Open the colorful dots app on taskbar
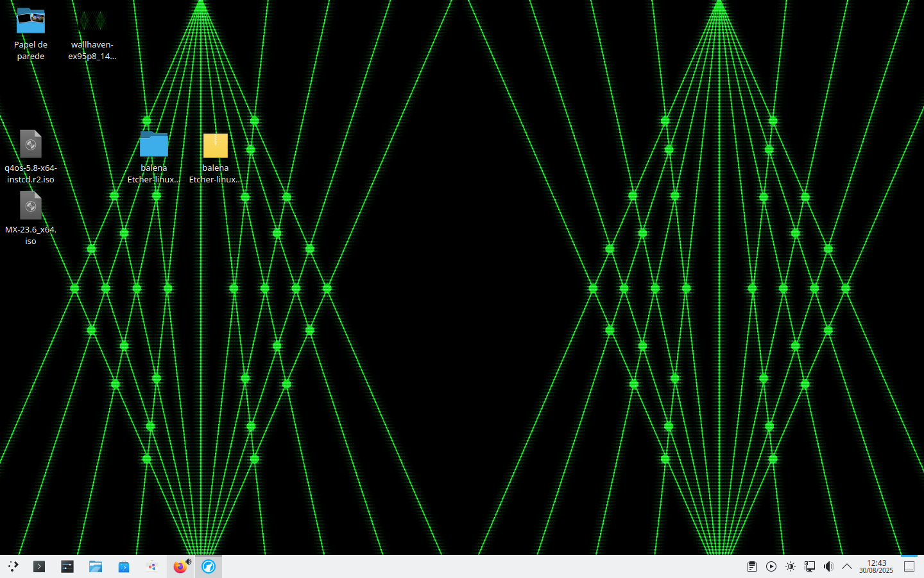The height and width of the screenshot is (578, 924). (152, 566)
